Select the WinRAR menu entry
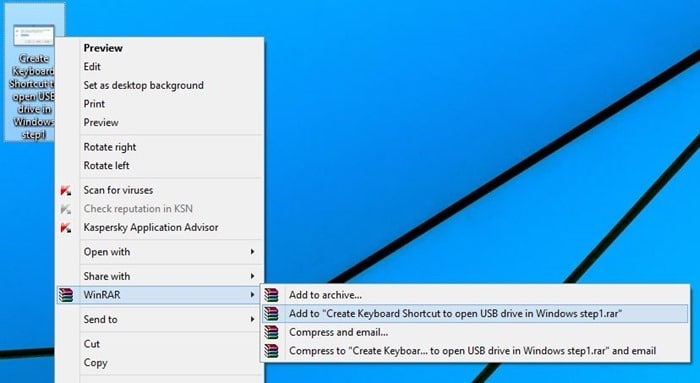 coord(158,295)
